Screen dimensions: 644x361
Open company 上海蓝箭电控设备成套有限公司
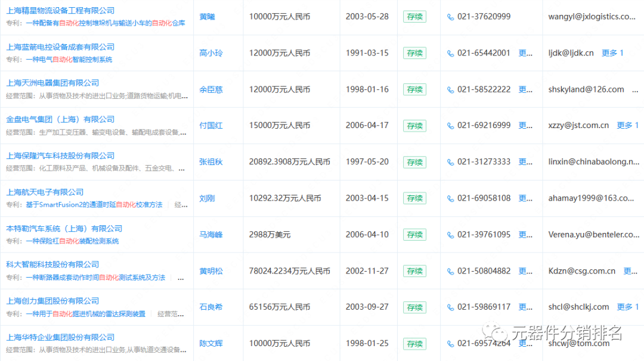coord(60,47)
